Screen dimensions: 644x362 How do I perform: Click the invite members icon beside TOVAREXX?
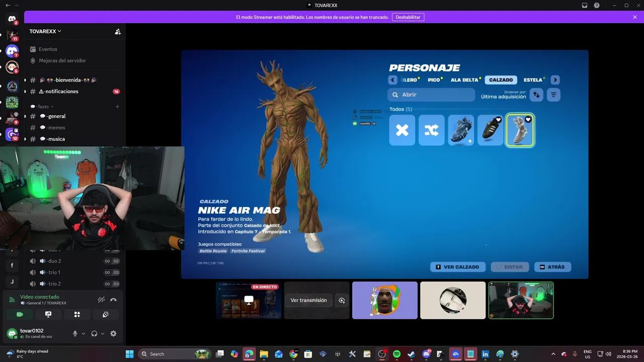click(118, 32)
